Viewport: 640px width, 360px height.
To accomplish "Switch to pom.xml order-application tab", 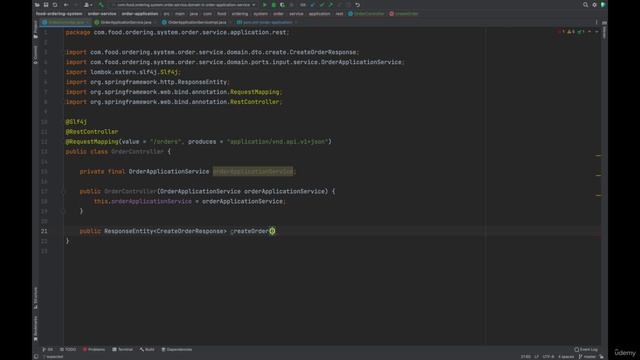I will pyautogui.click(x=264, y=22).
